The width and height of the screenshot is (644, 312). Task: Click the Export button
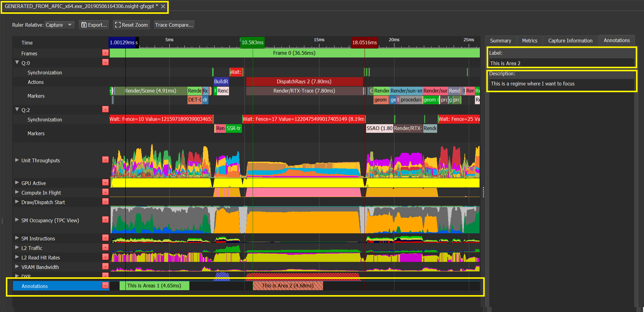[x=94, y=25]
